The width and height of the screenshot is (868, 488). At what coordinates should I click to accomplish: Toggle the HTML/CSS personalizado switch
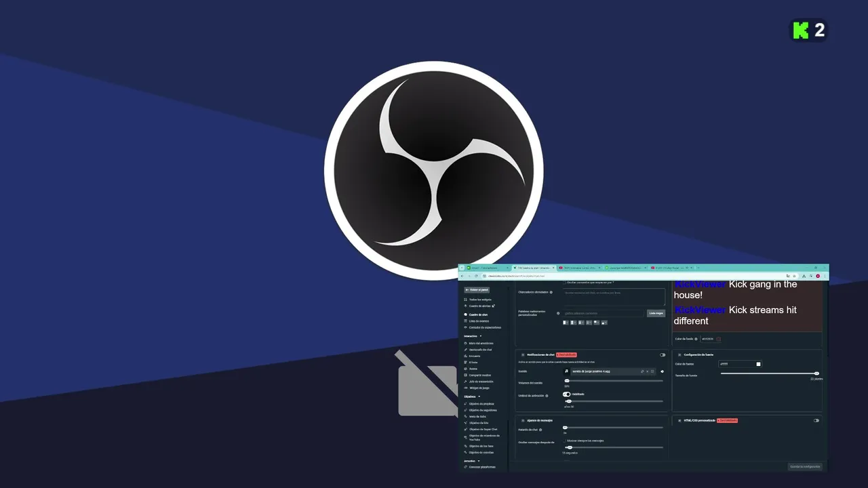(816, 420)
